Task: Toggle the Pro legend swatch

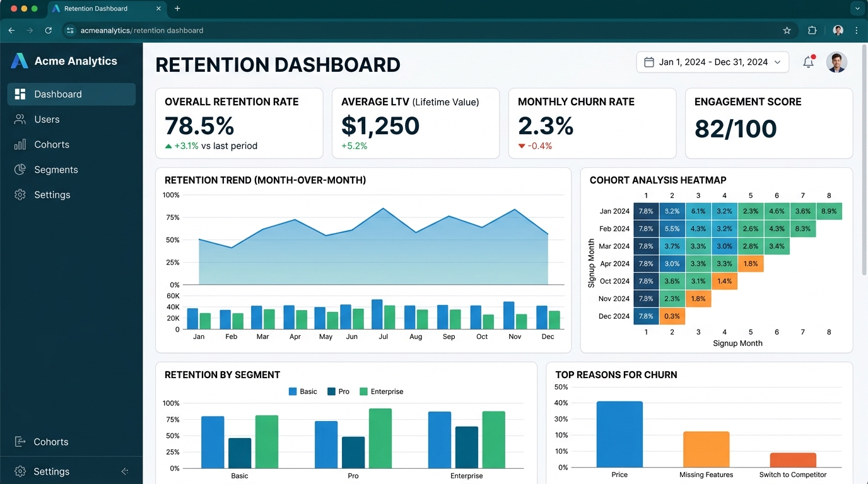Action: [332, 391]
